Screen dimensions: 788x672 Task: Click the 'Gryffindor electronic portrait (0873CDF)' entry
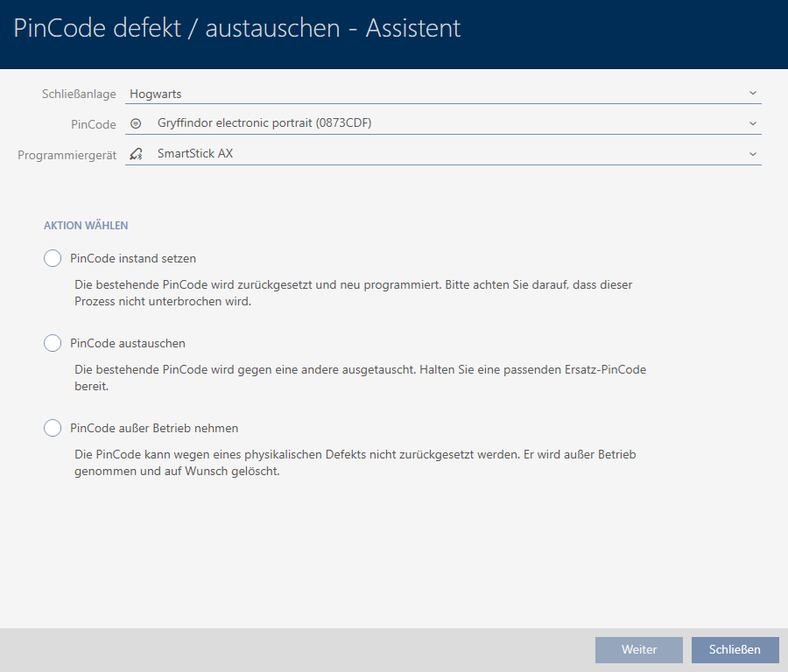click(x=264, y=123)
